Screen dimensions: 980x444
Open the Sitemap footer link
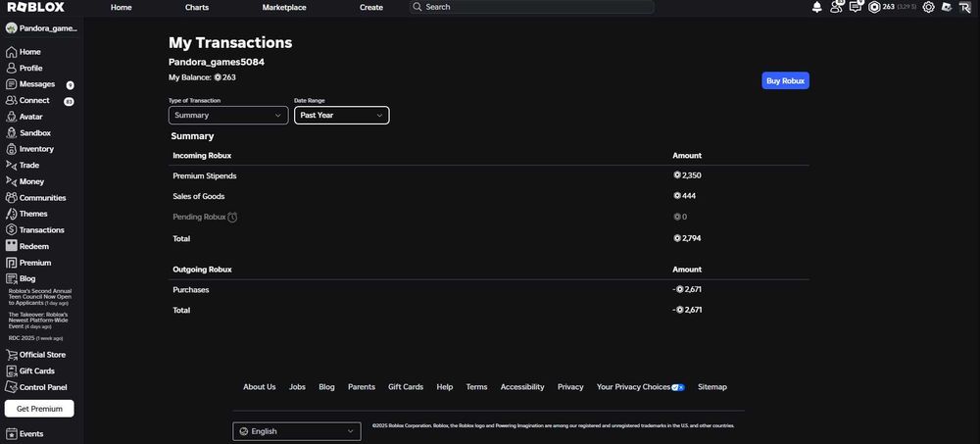point(712,387)
